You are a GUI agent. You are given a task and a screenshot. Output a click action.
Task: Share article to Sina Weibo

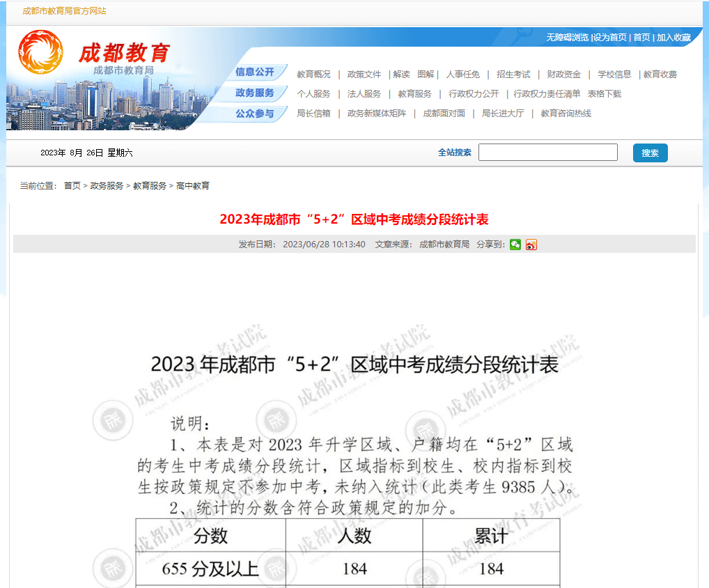[531, 245]
